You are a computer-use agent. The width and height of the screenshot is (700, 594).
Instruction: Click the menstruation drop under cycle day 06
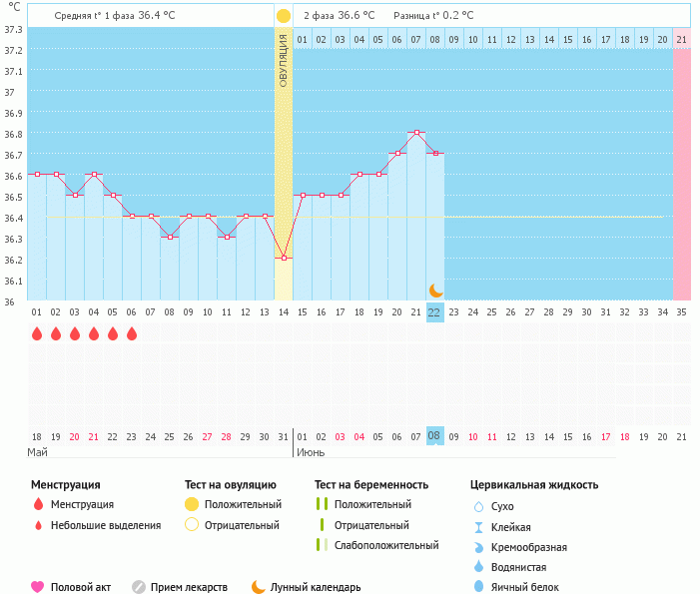click(132, 333)
